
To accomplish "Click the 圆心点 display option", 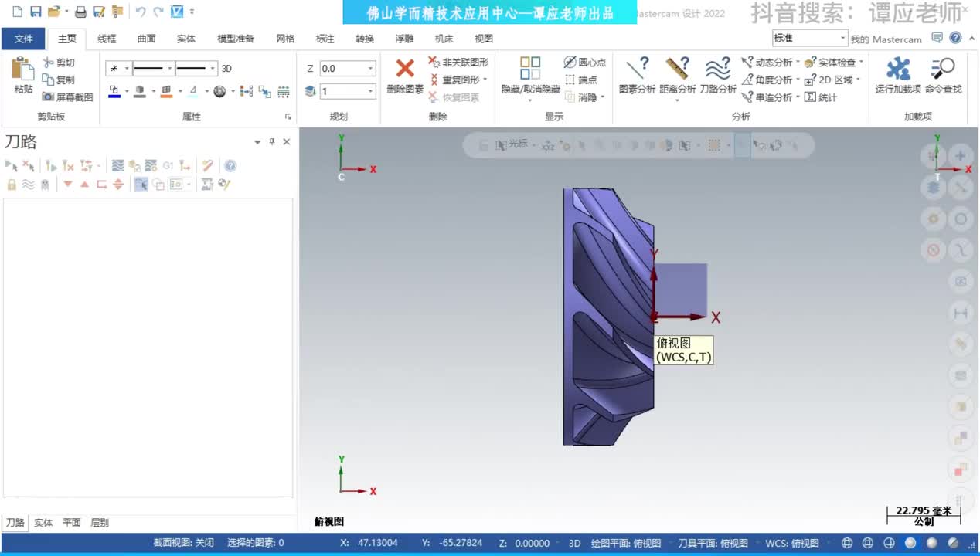I will [x=585, y=63].
